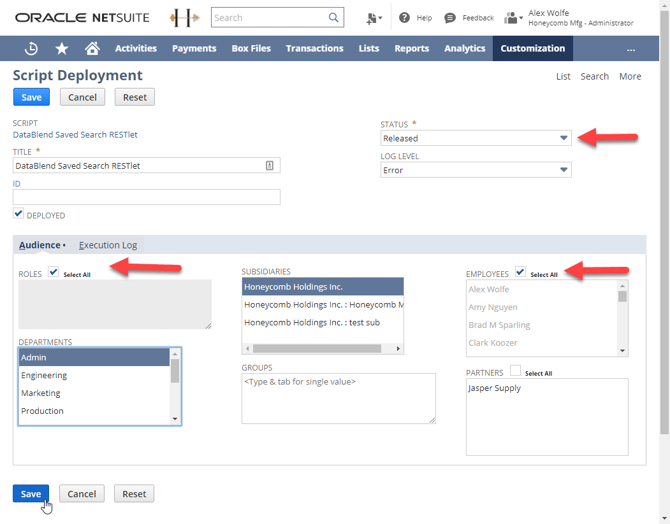Image resolution: width=670 pixels, height=524 pixels.
Task: Click the Subsidiaries horizontal scrollbar
Action: pos(322,349)
